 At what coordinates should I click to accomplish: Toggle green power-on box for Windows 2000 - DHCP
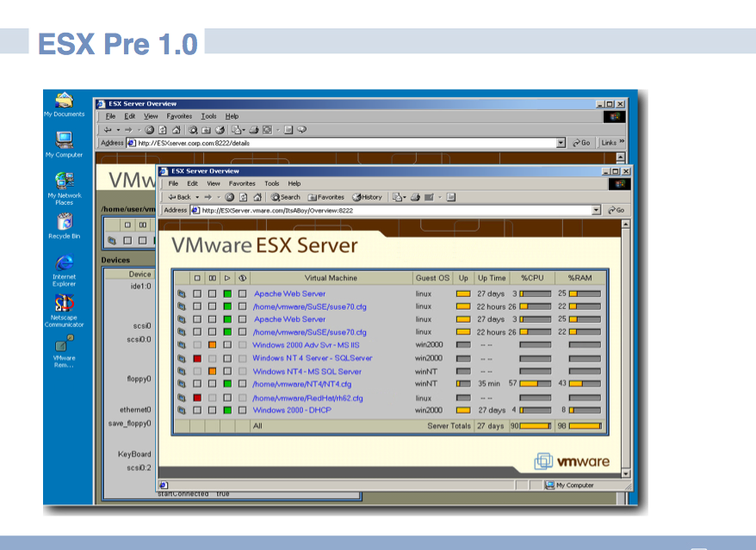(227, 411)
